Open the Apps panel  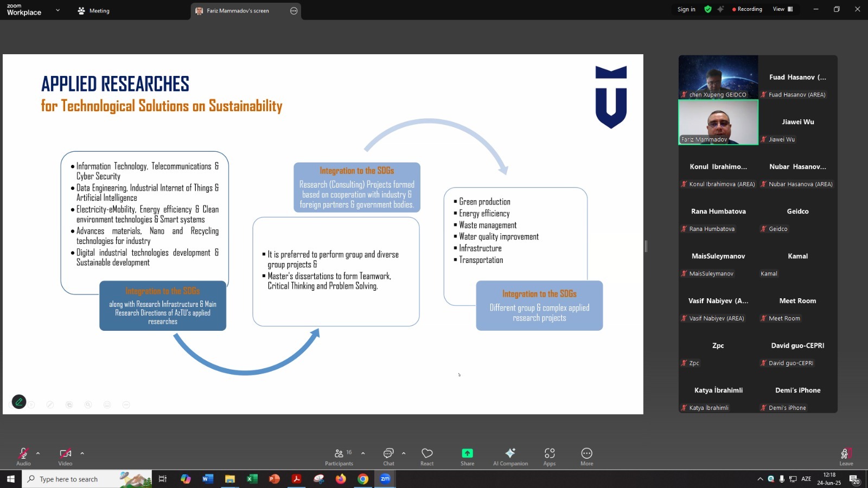[549, 455]
